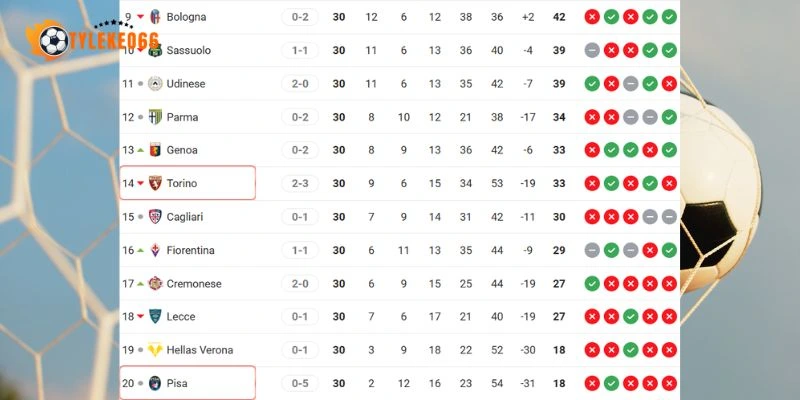Screen dimensions: 800x400
Task: Select the Genoa club crest
Action: pos(155,150)
